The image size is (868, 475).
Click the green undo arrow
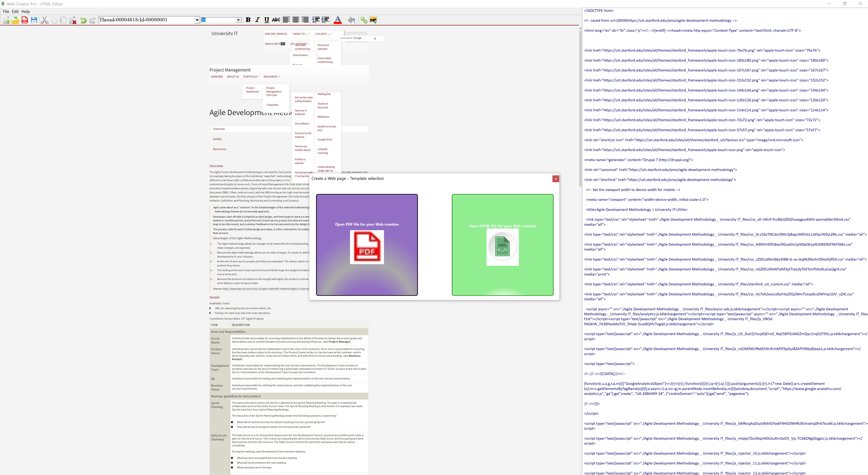tap(83, 20)
